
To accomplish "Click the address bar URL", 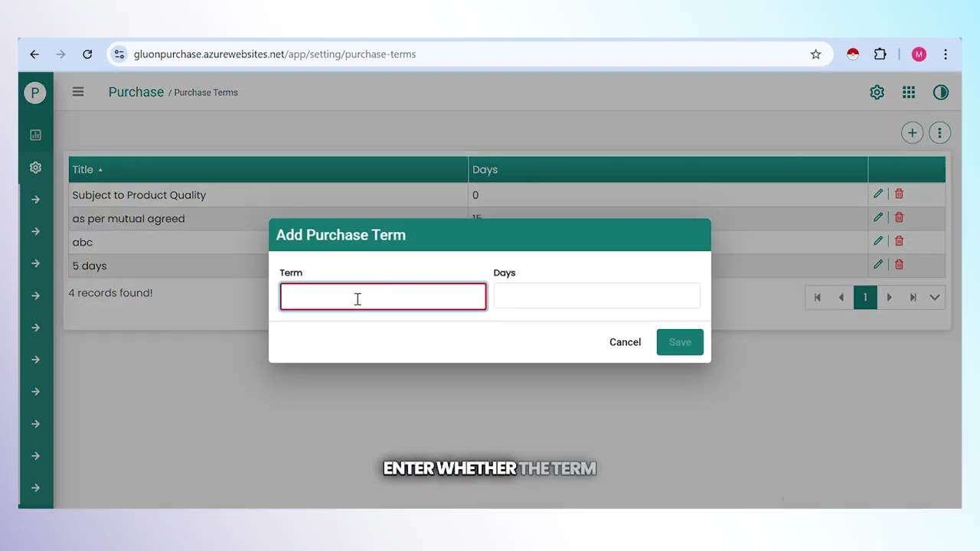I will click(275, 54).
